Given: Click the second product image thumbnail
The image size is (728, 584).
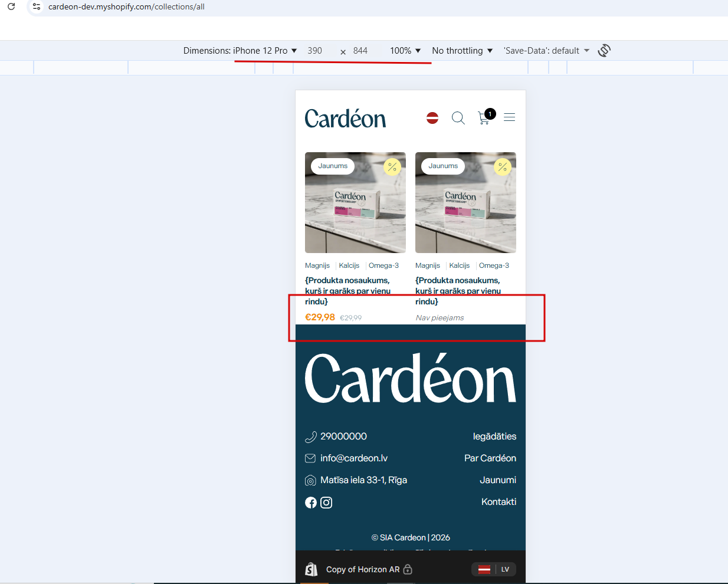Looking at the screenshot, I should (465, 202).
